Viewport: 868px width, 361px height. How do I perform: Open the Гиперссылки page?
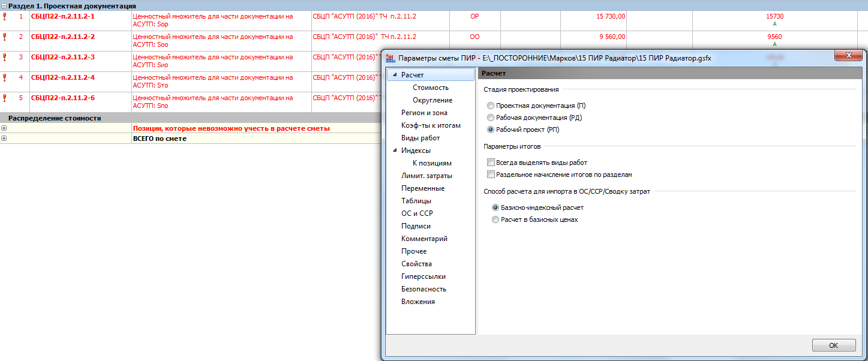coord(423,276)
